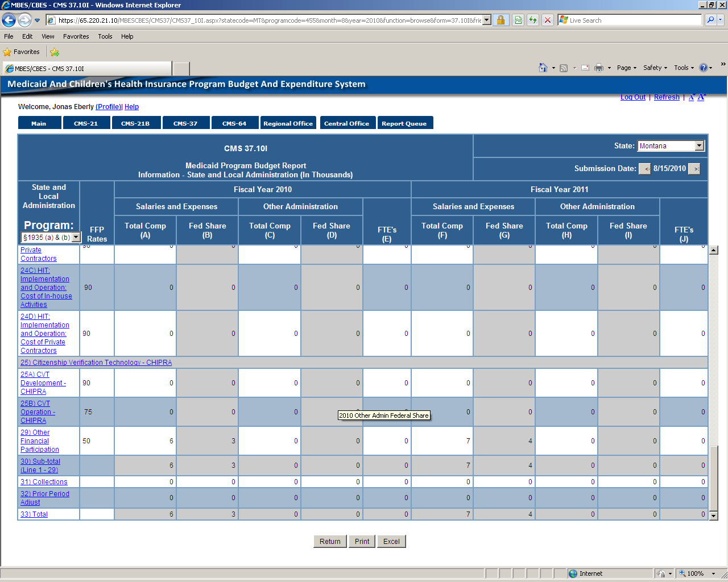The height and width of the screenshot is (582, 728).
Task: Go to next submission date
Action: (694, 169)
